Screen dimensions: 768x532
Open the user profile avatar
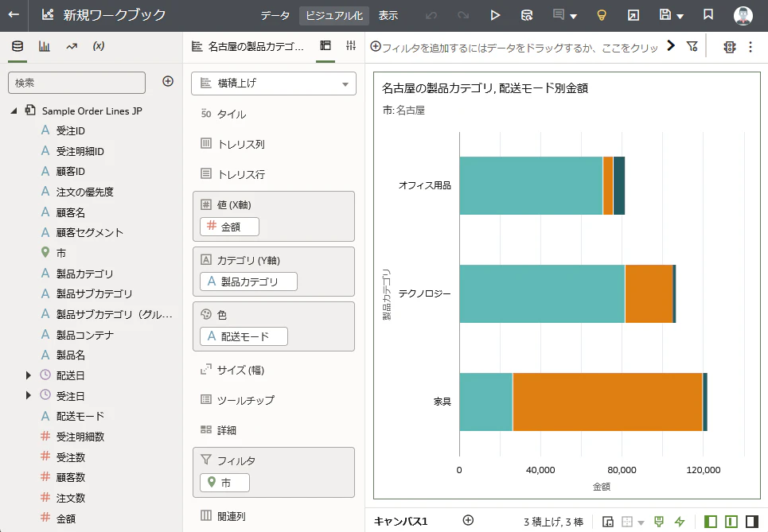pos(743,15)
